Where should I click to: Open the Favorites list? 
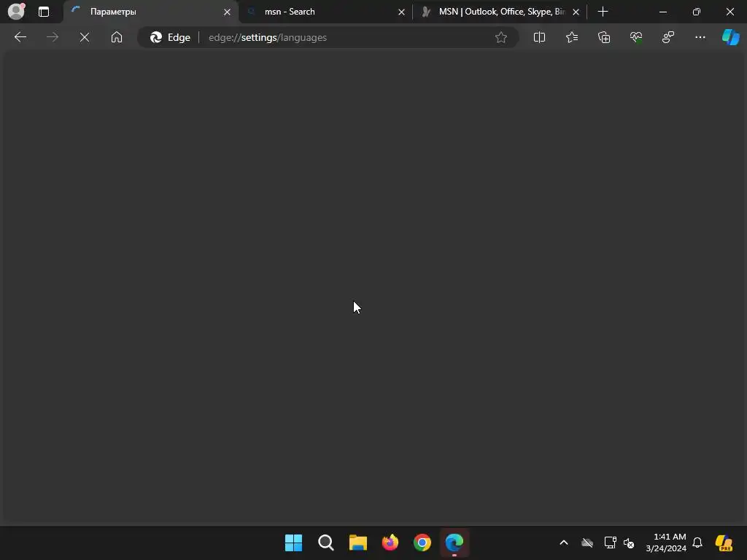point(572,37)
